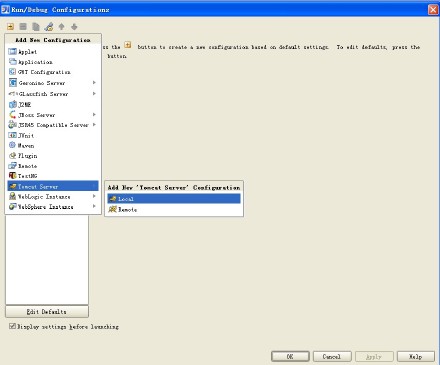Screen dimensions: 440x365
Task: Close the Run/Debug Configurations dialog
Action: coord(433,9)
